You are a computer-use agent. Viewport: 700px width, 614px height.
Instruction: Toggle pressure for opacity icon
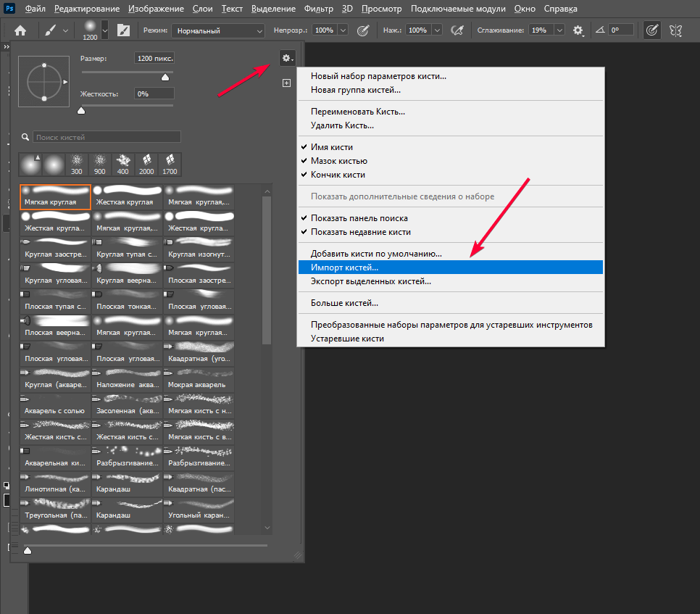click(363, 30)
